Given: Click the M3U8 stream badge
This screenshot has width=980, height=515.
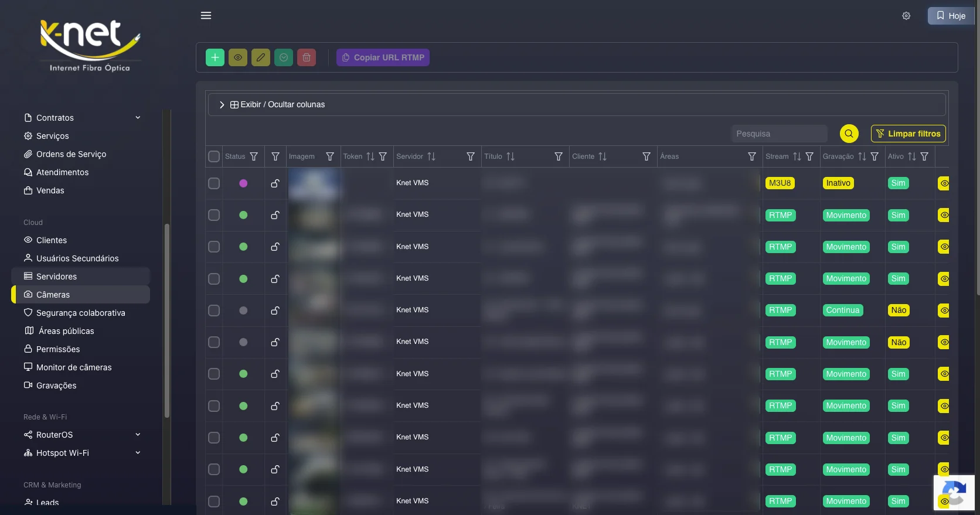Looking at the screenshot, I should pos(780,183).
